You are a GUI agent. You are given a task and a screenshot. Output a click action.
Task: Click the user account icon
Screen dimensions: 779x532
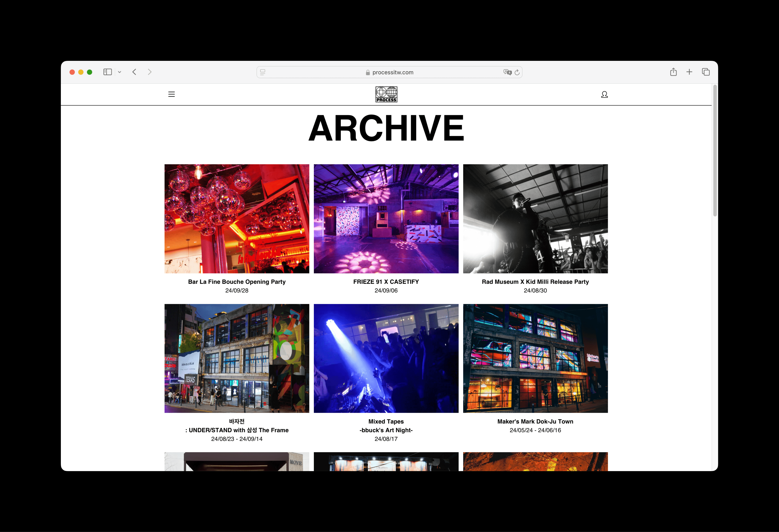[x=604, y=95]
